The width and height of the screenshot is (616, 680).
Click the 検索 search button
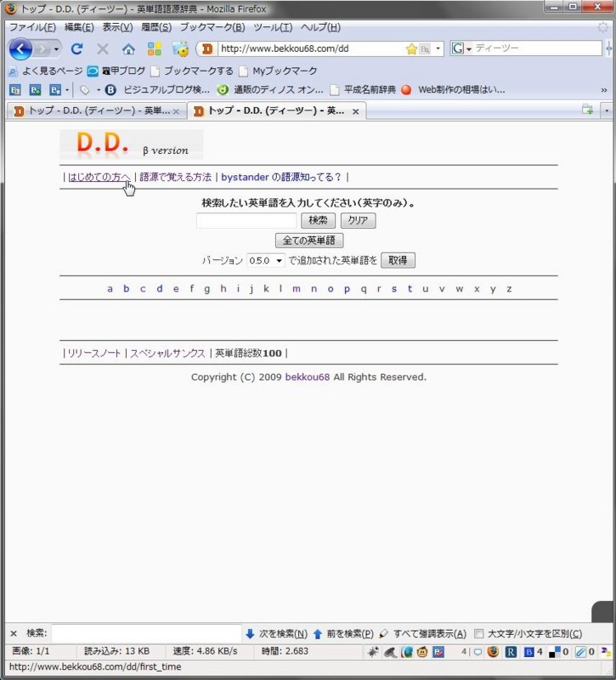point(318,220)
